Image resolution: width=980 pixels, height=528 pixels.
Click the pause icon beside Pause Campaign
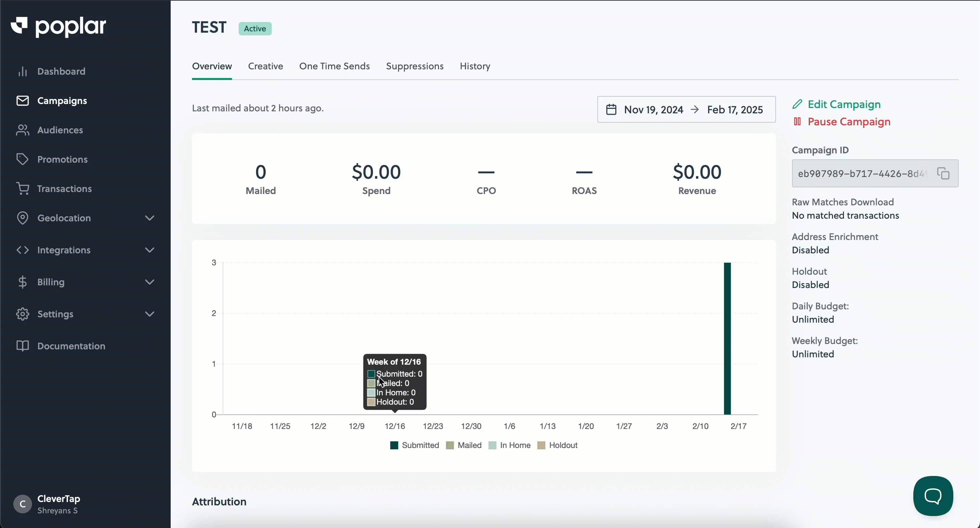click(797, 122)
